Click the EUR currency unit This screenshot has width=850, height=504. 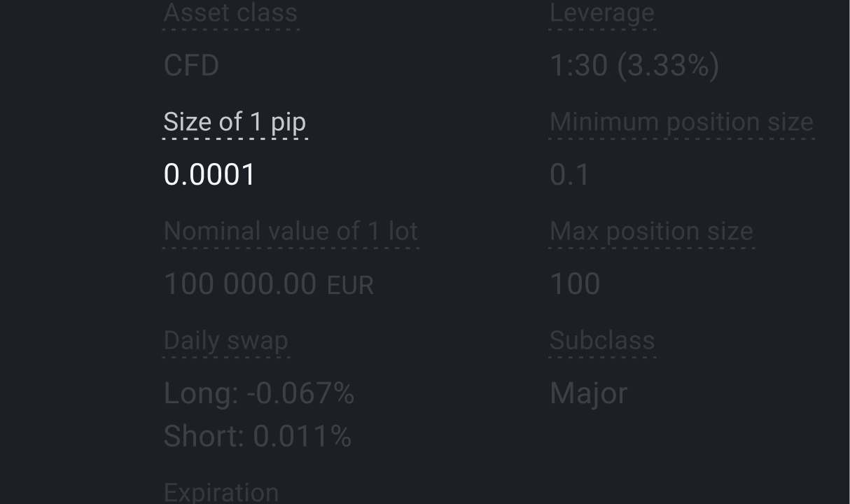[350, 286]
